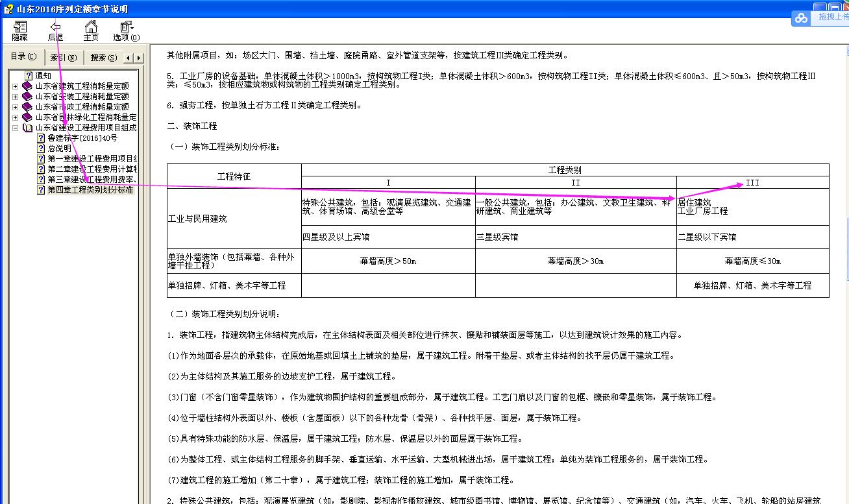Screen dimensions: 849x504
Task: Click the 四星级及以上宾馆 cell
Action: tap(388, 237)
